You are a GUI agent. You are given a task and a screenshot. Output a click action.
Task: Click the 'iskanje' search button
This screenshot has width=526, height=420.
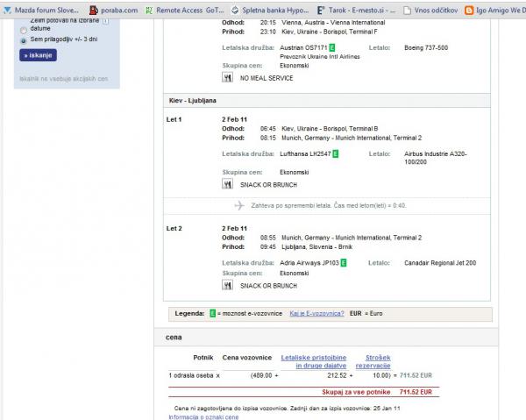[x=38, y=55]
